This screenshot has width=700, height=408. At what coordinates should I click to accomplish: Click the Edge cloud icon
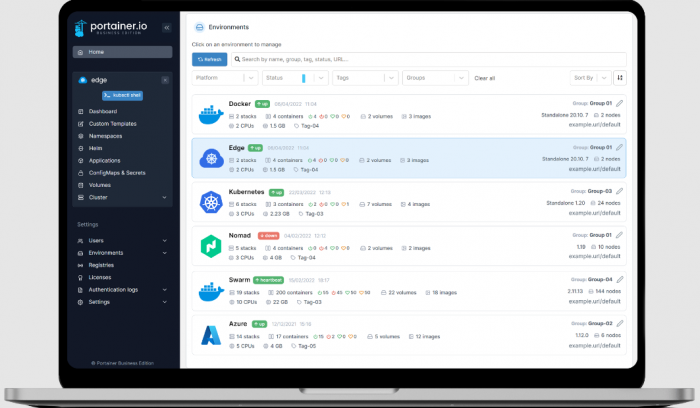[x=211, y=158]
